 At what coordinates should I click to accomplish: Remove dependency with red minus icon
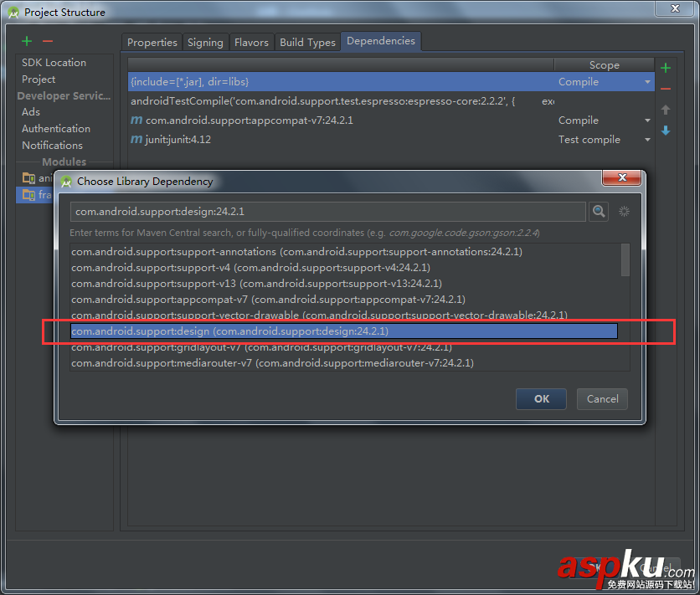tap(666, 89)
